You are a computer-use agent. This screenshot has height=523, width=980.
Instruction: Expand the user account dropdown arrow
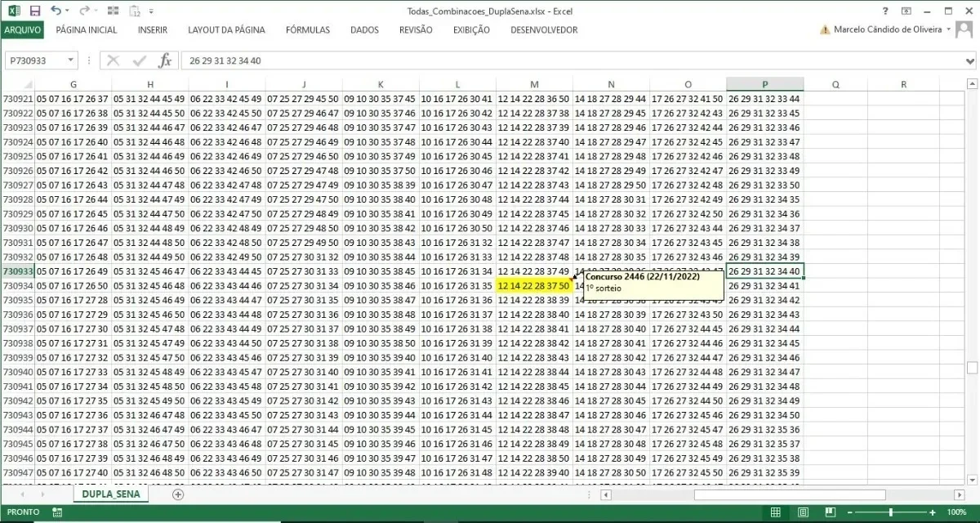pos(948,29)
